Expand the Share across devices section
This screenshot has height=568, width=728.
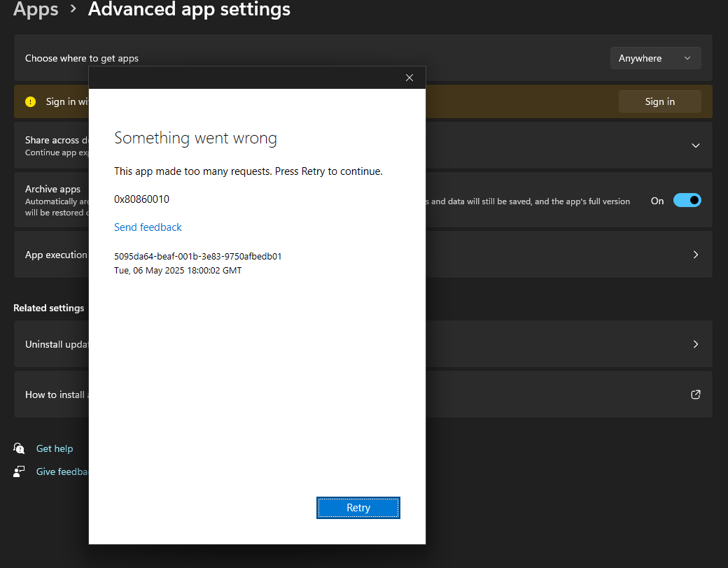[x=695, y=145]
